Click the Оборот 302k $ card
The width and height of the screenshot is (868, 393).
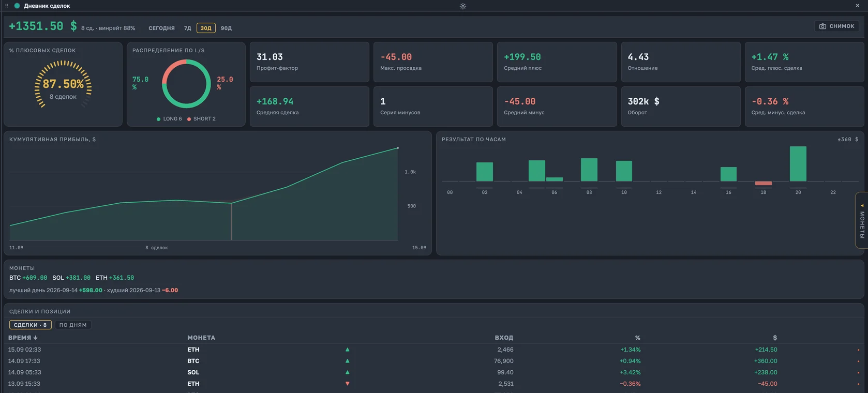681,107
